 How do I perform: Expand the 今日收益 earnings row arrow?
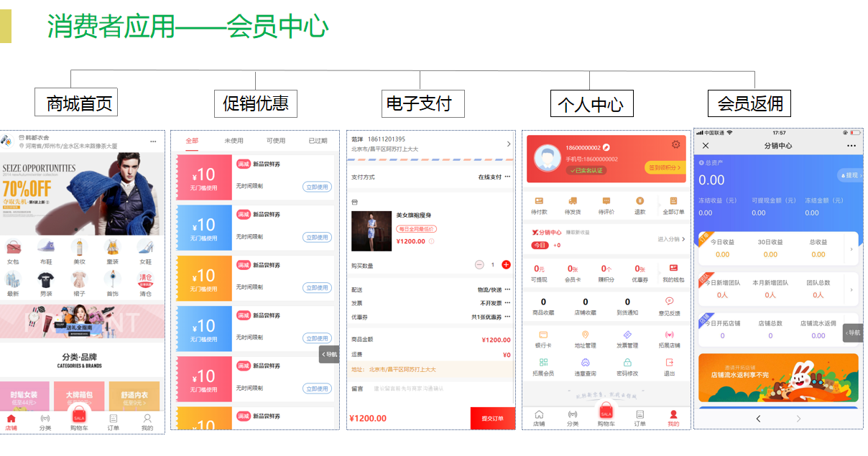(x=851, y=249)
